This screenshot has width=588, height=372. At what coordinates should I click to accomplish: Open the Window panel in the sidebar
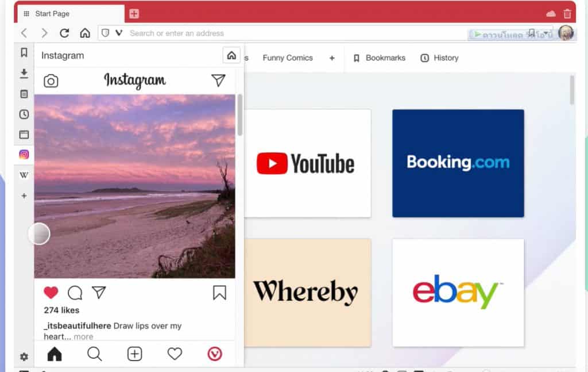tap(24, 134)
